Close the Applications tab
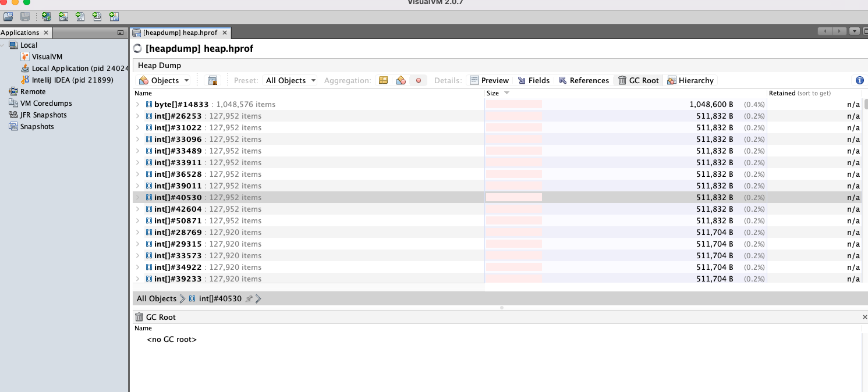 pos(46,33)
